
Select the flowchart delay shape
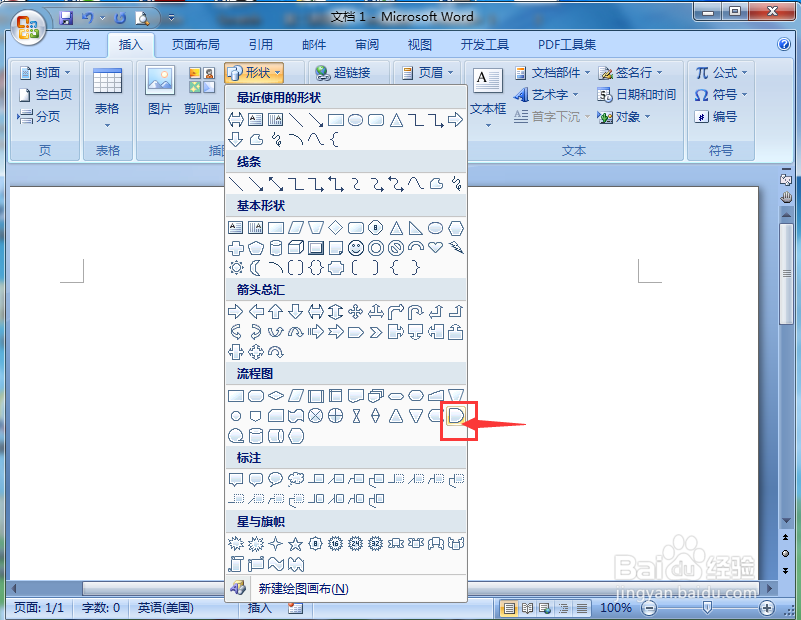456,416
